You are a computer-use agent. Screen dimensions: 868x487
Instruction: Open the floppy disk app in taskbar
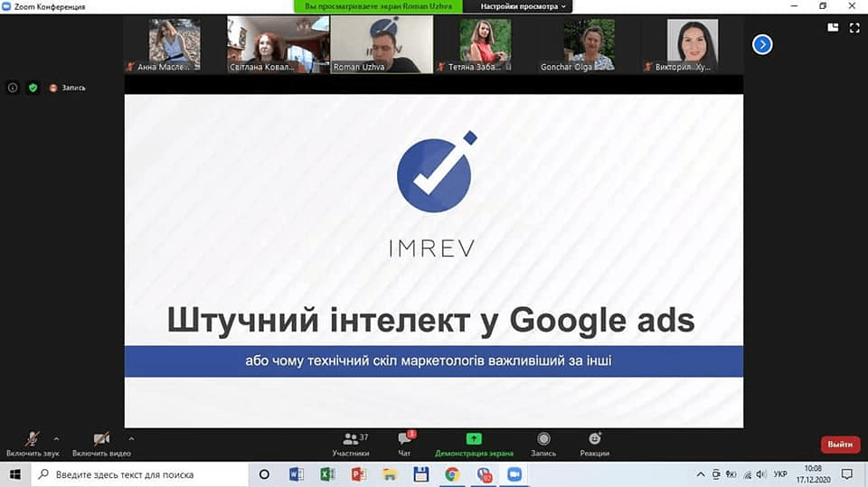pyautogui.click(x=420, y=475)
